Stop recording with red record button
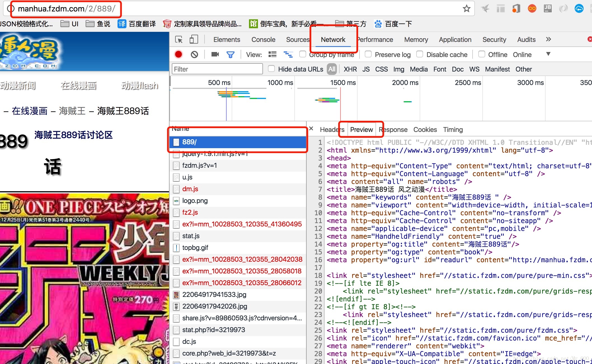Image resolution: width=592 pixels, height=364 pixels. point(178,54)
